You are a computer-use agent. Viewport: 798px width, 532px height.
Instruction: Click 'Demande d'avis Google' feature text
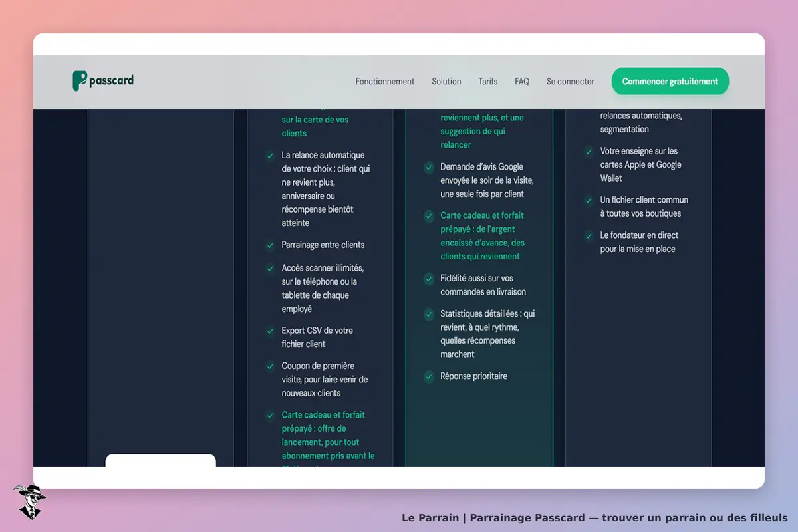pos(487,180)
